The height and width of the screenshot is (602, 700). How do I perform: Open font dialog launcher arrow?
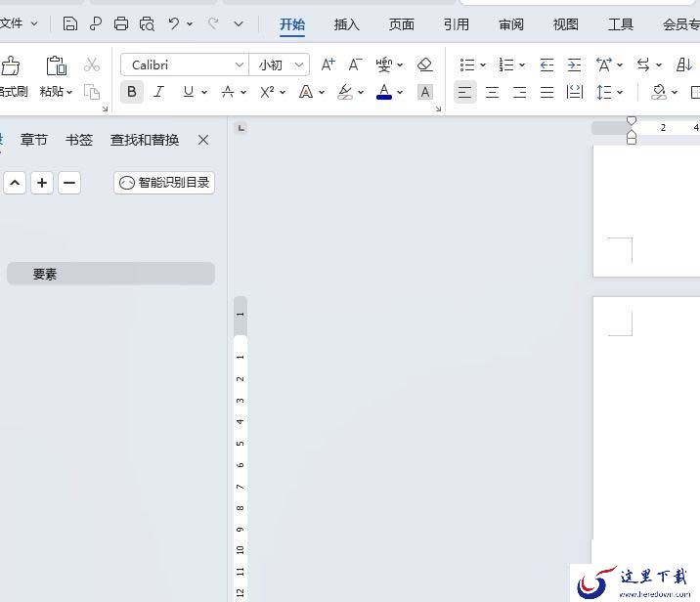[438, 108]
